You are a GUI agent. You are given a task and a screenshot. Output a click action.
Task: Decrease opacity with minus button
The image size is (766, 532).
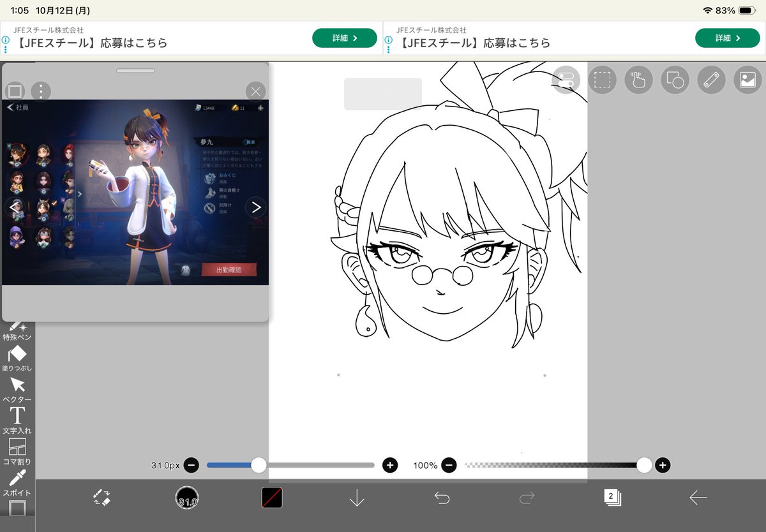[x=449, y=465]
